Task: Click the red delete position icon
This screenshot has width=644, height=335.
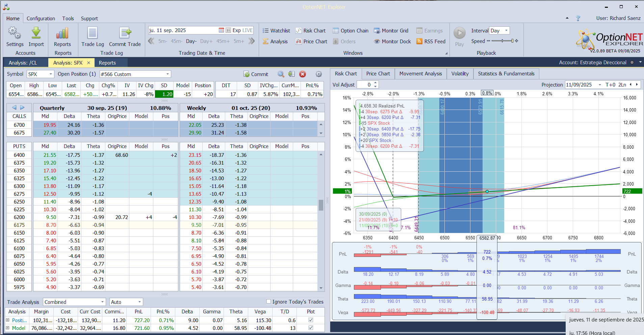Action: tap(303, 74)
